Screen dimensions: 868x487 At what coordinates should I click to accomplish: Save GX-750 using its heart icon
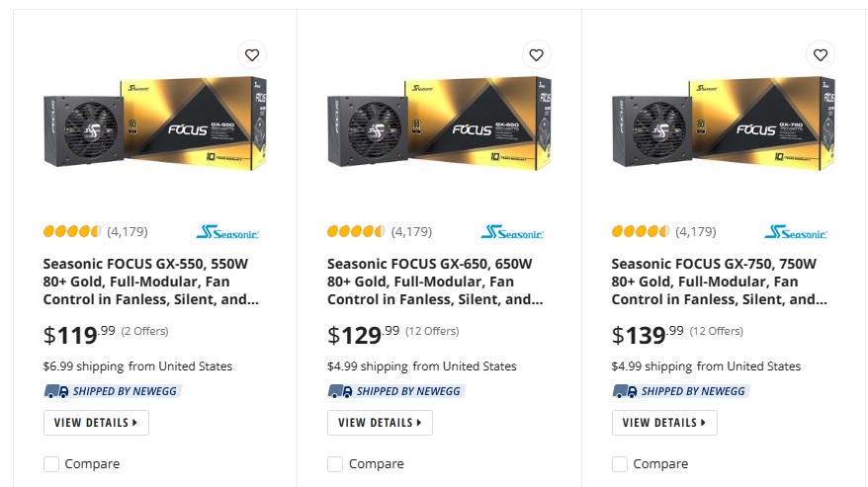[x=820, y=54]
